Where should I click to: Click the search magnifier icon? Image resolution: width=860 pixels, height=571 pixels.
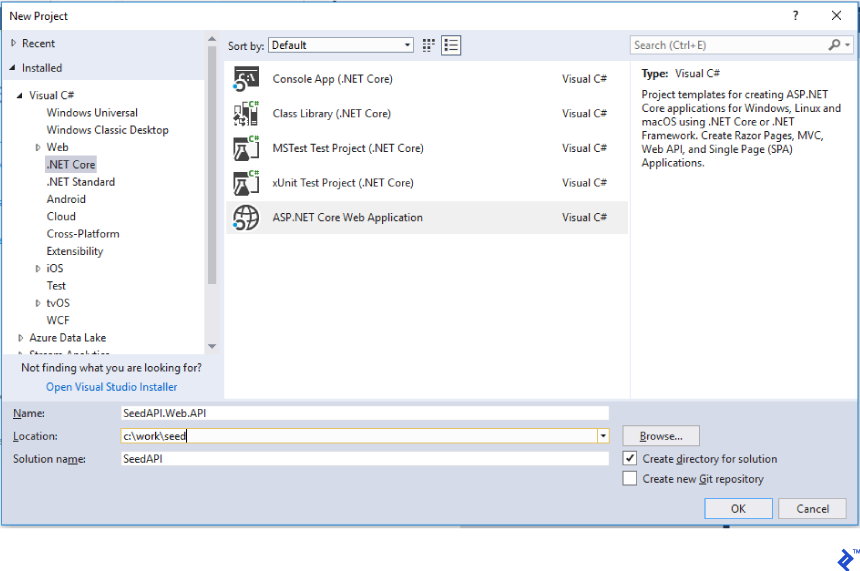[x=834, y=45]
